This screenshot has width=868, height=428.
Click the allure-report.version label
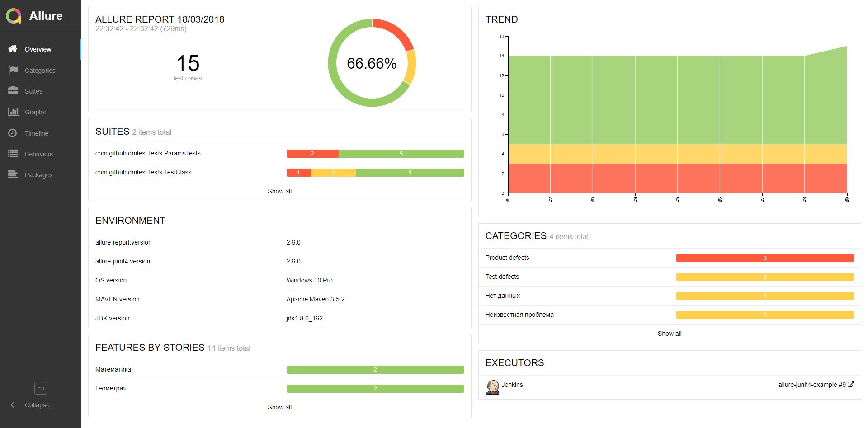coord(123,242)
